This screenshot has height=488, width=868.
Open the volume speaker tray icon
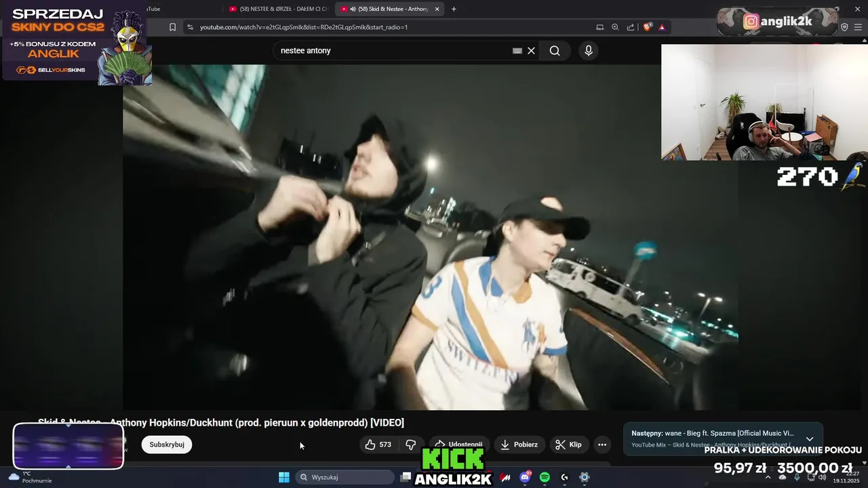pyautogui.click(x=823, y=477)
